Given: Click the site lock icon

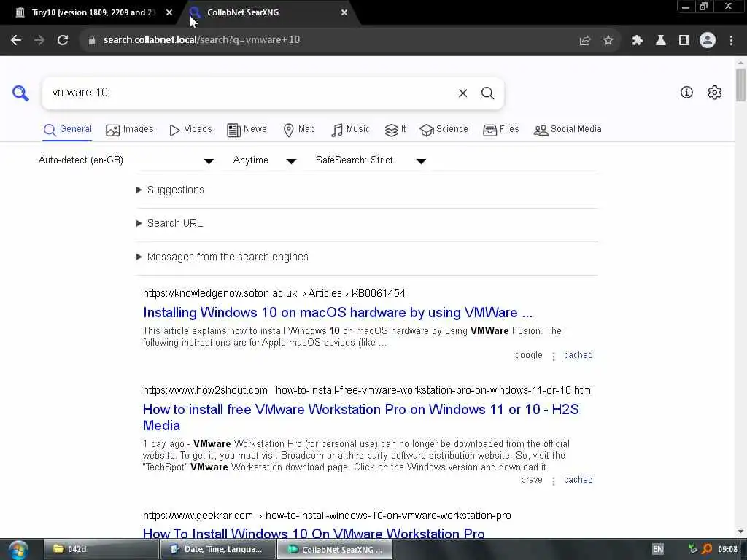Looking at the screenshot, I should pyautogui.click(x=92, y=40).
